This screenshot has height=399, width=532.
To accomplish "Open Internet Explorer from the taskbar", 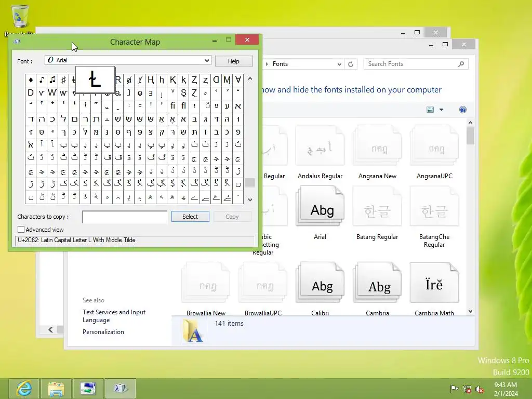I will [24, 389].
